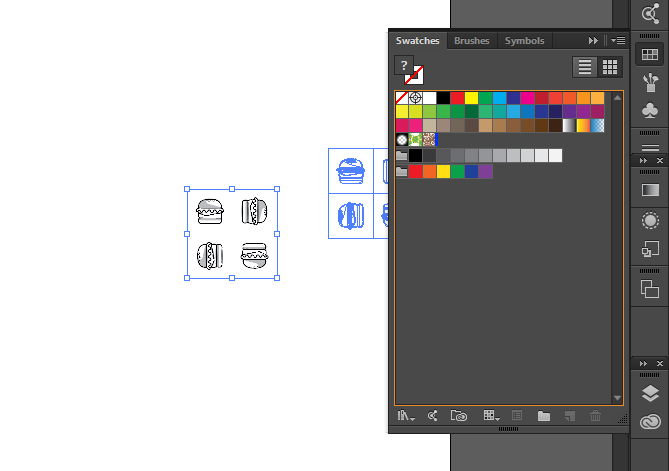Image resolution: width=669 pixels, height=471 pixels.
Task: Open the Gradient panel from the dock
Action: pyautogui.click(x=650, y=190)
